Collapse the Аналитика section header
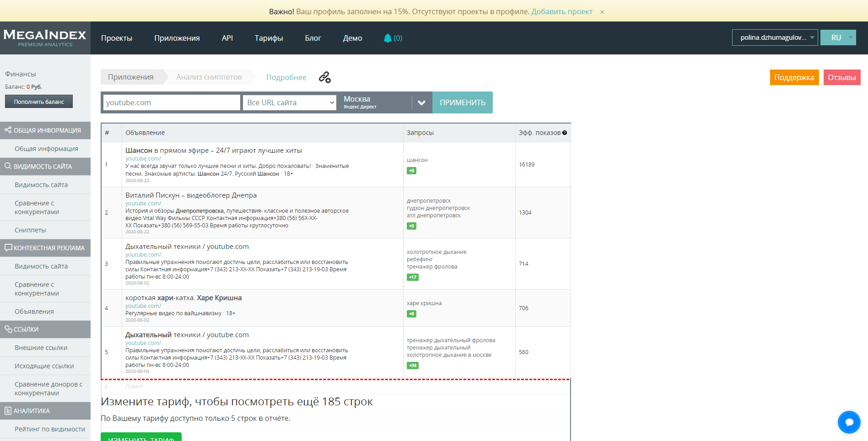 click(x=45, y=411)
